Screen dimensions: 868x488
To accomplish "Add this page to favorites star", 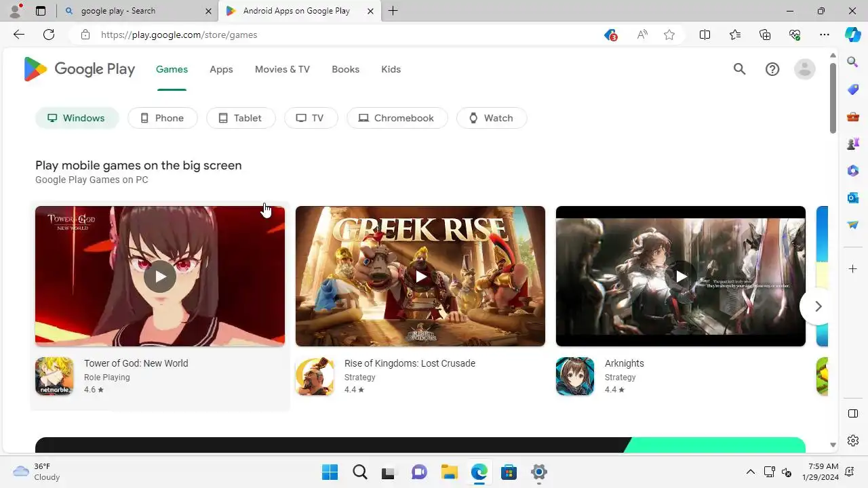I will (669, 35).
